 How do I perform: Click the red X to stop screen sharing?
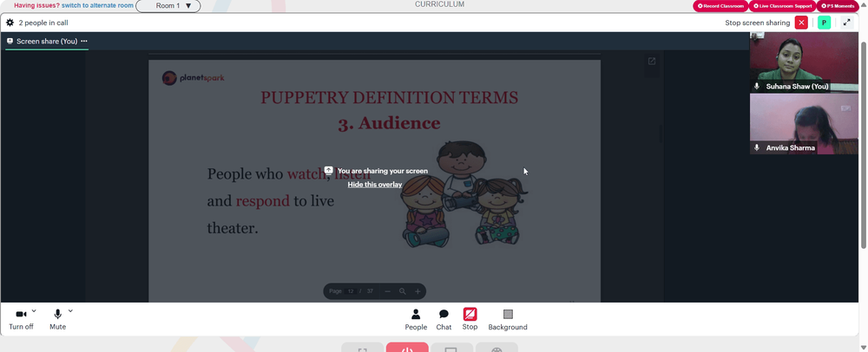point(801,23)
